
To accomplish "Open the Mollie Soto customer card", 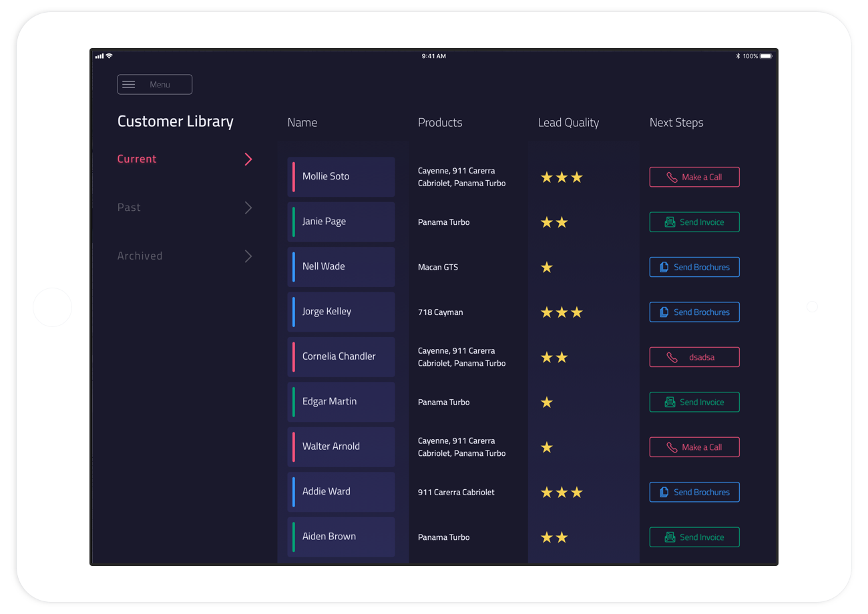I will (x=341, y=177).
